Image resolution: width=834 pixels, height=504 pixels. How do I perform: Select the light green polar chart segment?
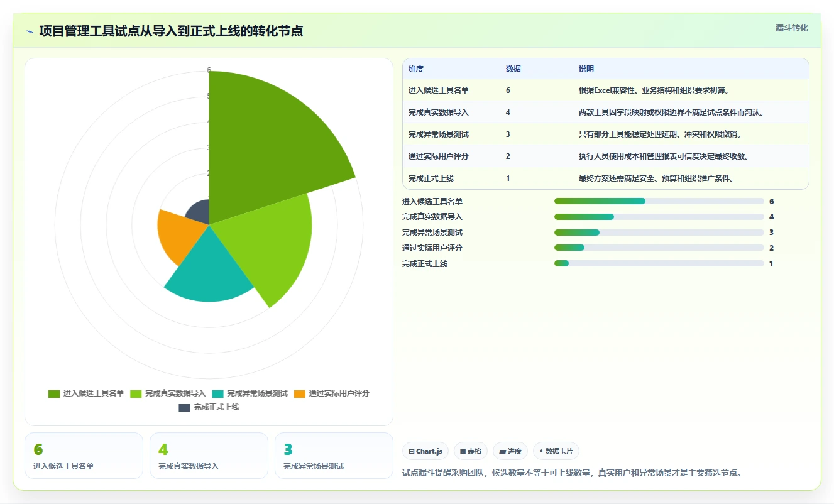click(267, 242)
